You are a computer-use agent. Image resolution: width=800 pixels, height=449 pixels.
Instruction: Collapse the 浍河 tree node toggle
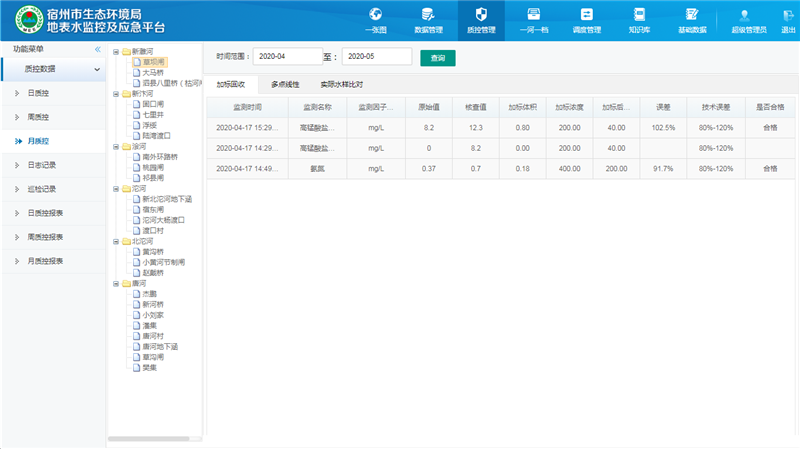(116, 146)
